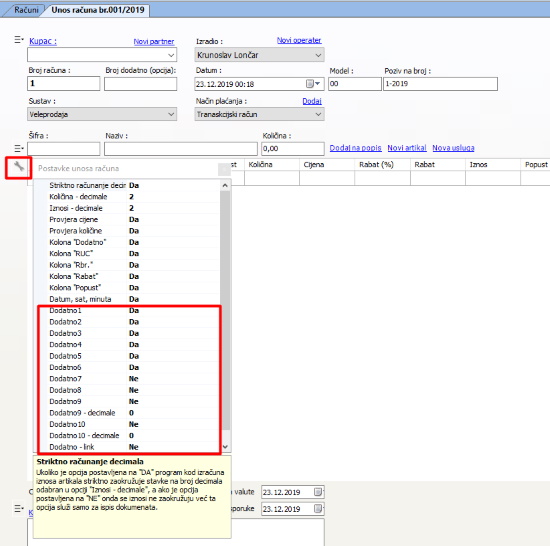
Task: Open the bottom-left list menu icon
Action: point(19,508)
